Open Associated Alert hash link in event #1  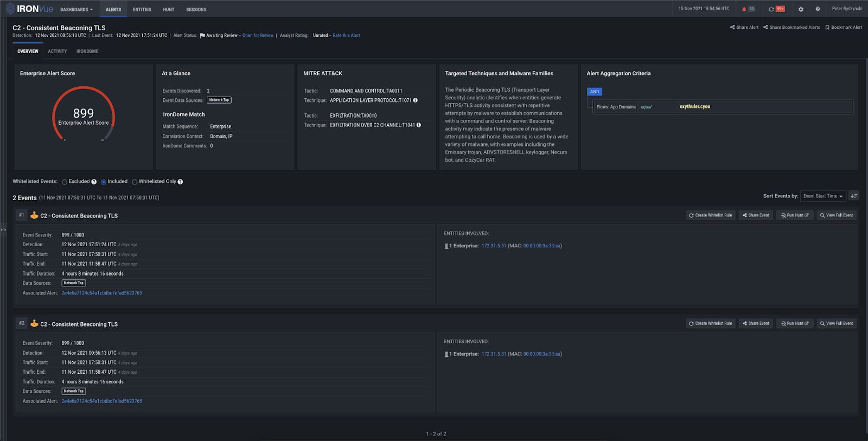coord(102,293)
